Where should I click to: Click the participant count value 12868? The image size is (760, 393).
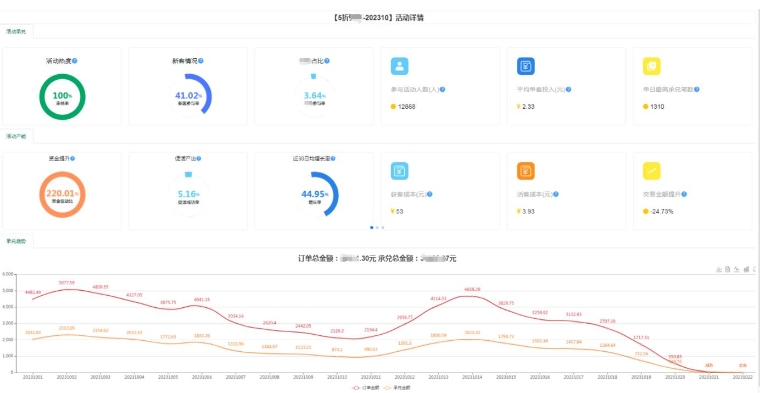tap(407, 107)
